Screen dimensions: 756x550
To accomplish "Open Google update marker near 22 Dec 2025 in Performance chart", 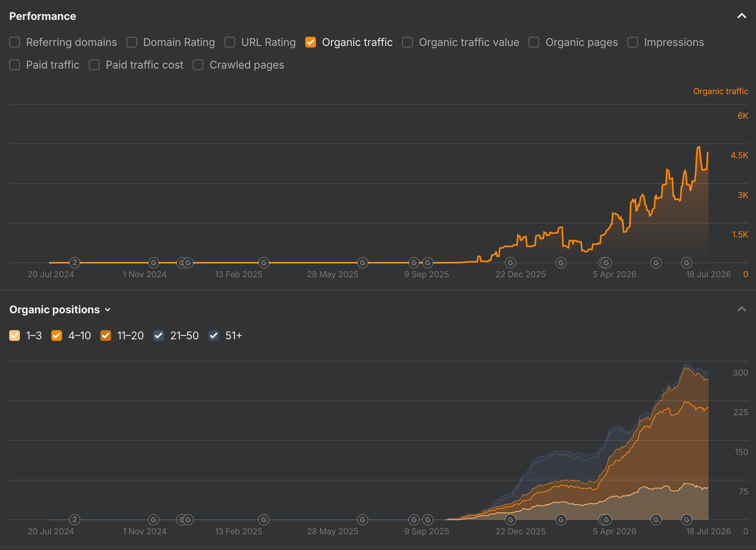I will pyautogui.click(x=511, y=263).
